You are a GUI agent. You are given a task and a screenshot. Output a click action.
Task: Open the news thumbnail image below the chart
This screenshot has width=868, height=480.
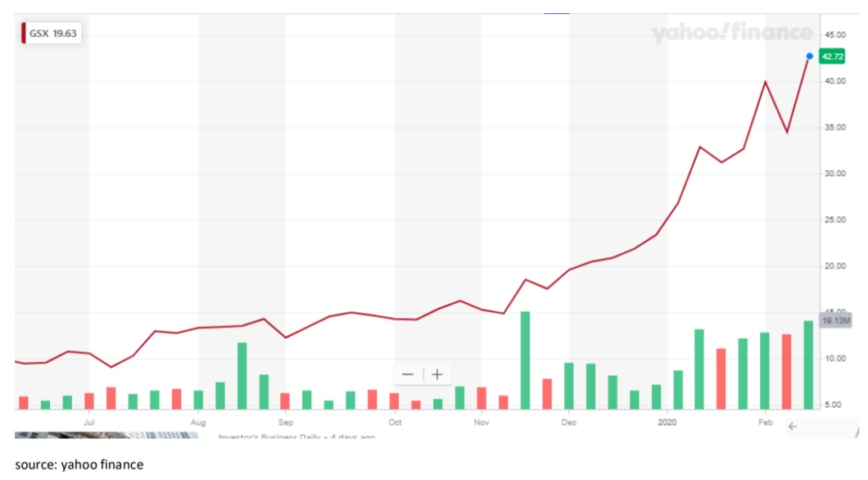point(106,435)
